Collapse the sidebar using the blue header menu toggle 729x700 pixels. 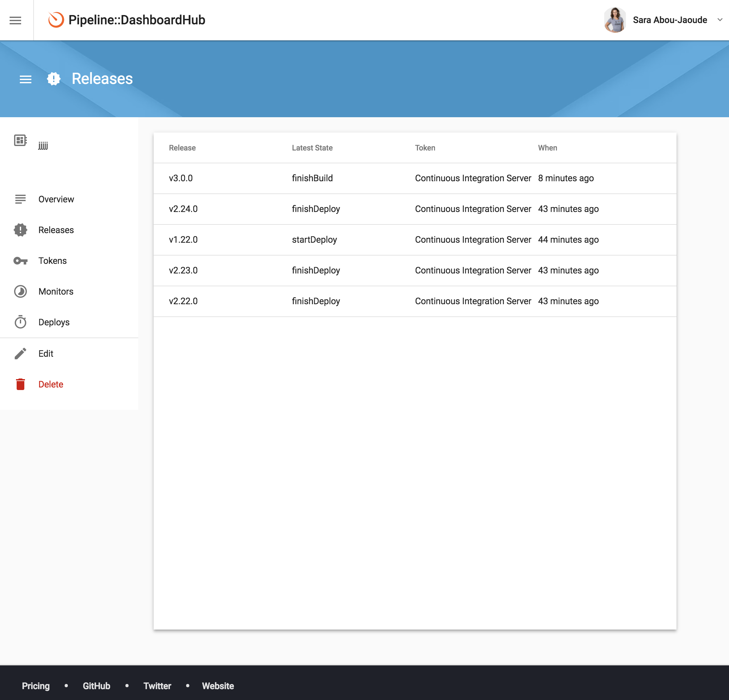25,79
